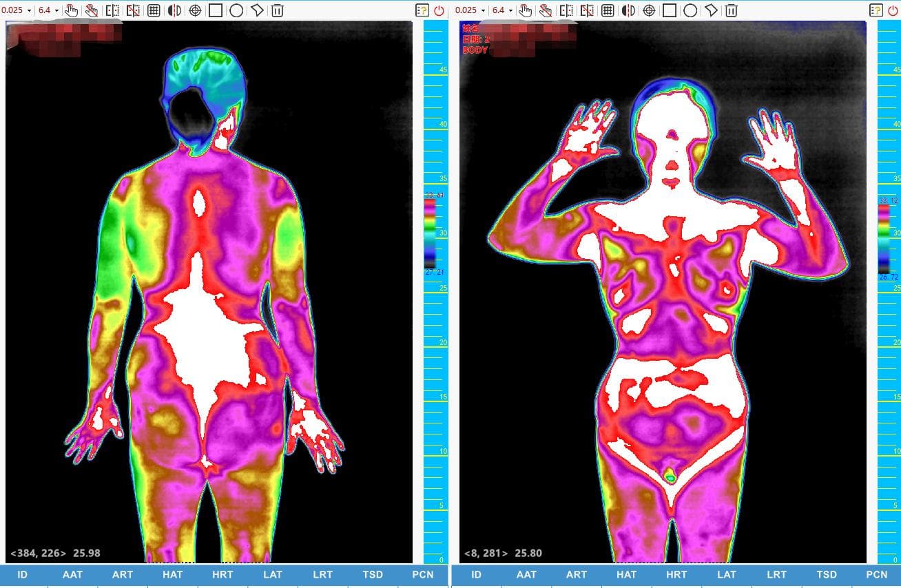Select the TSD tab in right panel
901x588 pixels.
click(827, 575)
